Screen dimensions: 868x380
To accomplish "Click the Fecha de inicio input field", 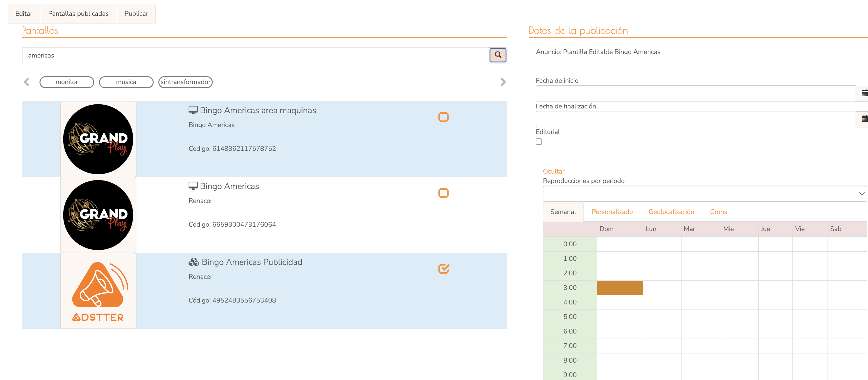I will 695,93.
